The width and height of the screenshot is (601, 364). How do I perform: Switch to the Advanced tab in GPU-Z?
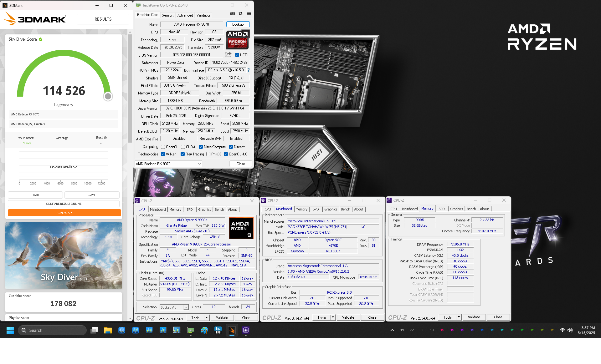click(x=185, y=15)
